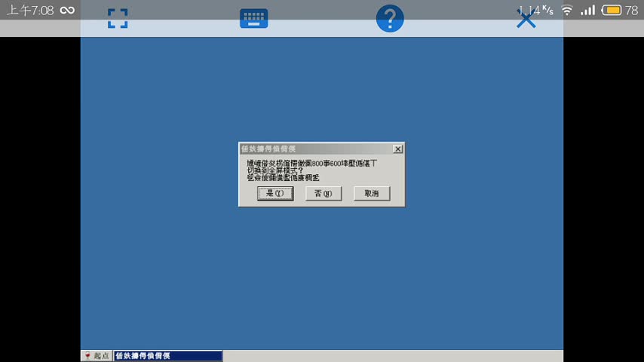Close the dialog using its title bar X

[x=397, y=149]
